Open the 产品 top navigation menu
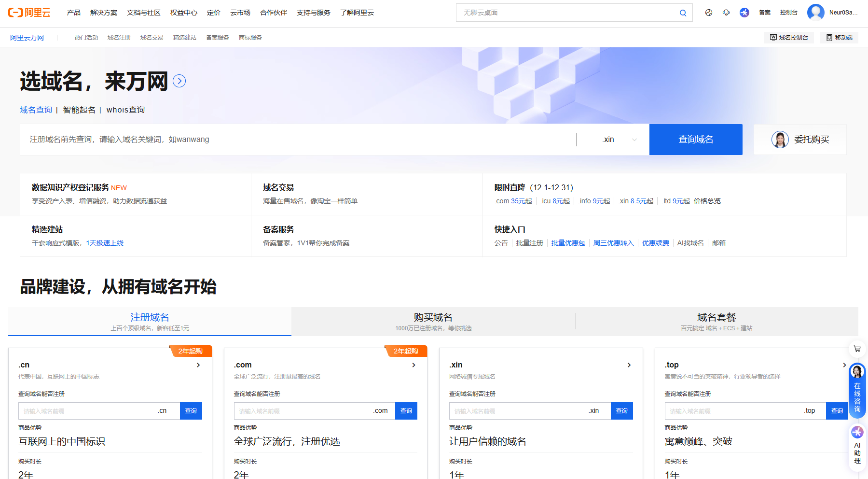This screenshot has width=868, height=479. coord(73,13)
